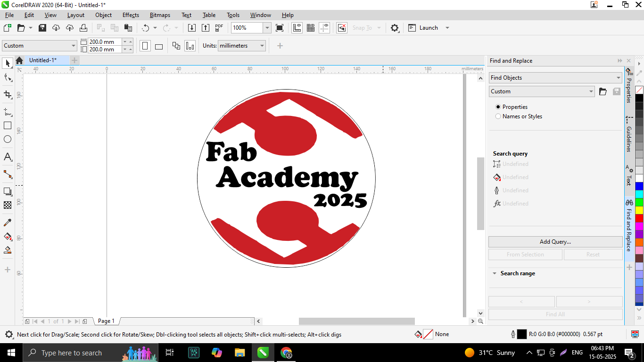Click the Import icon
The height and width of the screenshot is (362, 644).
192,28
